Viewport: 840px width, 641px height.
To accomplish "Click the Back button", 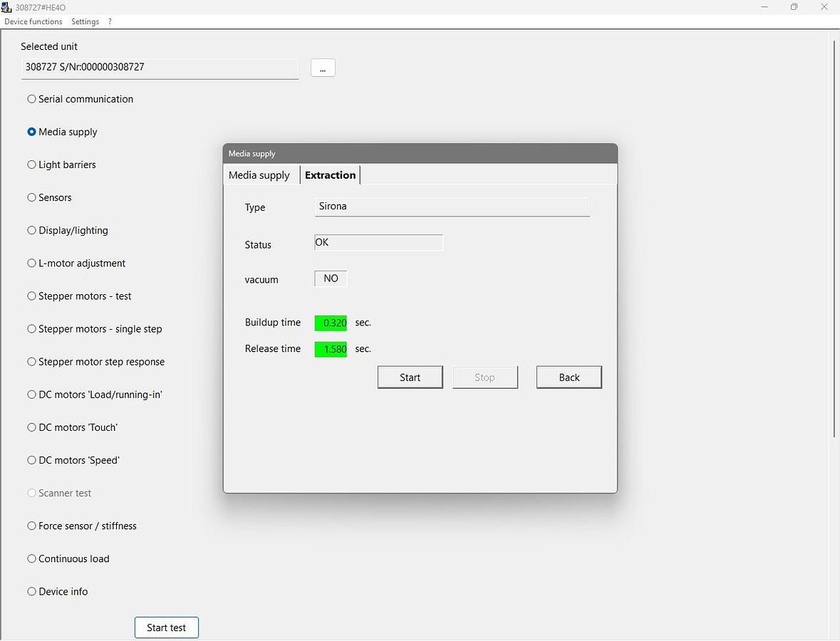I will (x=569, y=377).
